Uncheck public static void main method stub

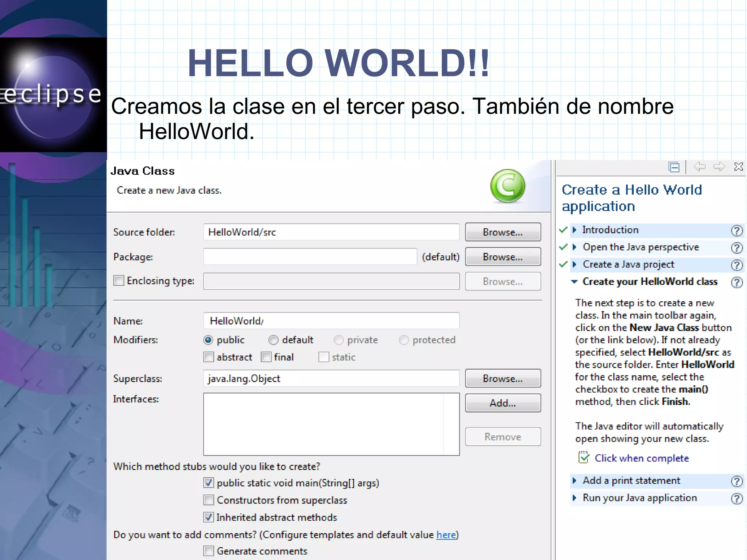209,483
